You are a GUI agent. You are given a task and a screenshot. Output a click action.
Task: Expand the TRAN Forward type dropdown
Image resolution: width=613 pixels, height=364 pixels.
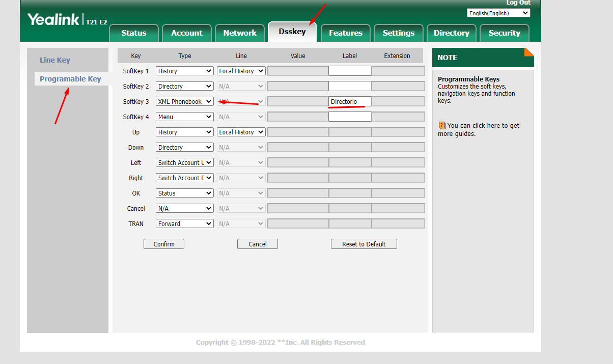click(x=185, y=223)
